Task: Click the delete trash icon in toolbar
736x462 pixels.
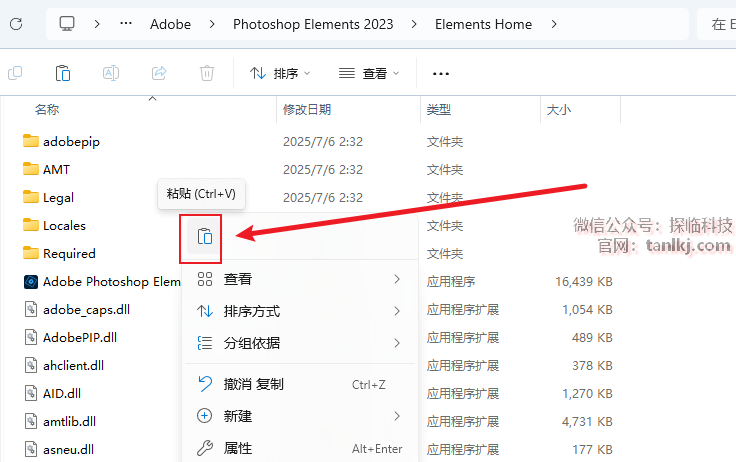Action: 207,73
